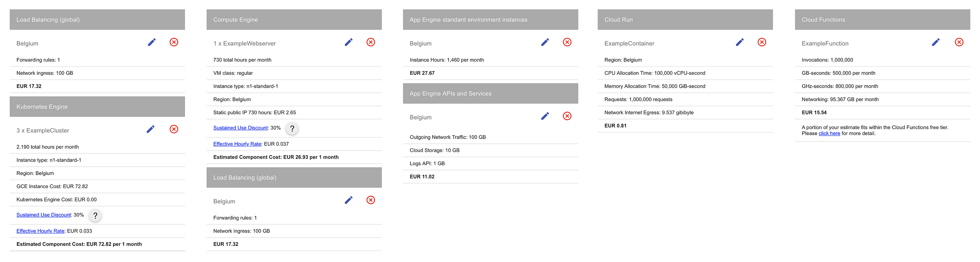This screenshot has width=980, height=262.
Task: Open Sustained Use Discount link in Kubernetes Engine
Action: [x=44, y=215]
